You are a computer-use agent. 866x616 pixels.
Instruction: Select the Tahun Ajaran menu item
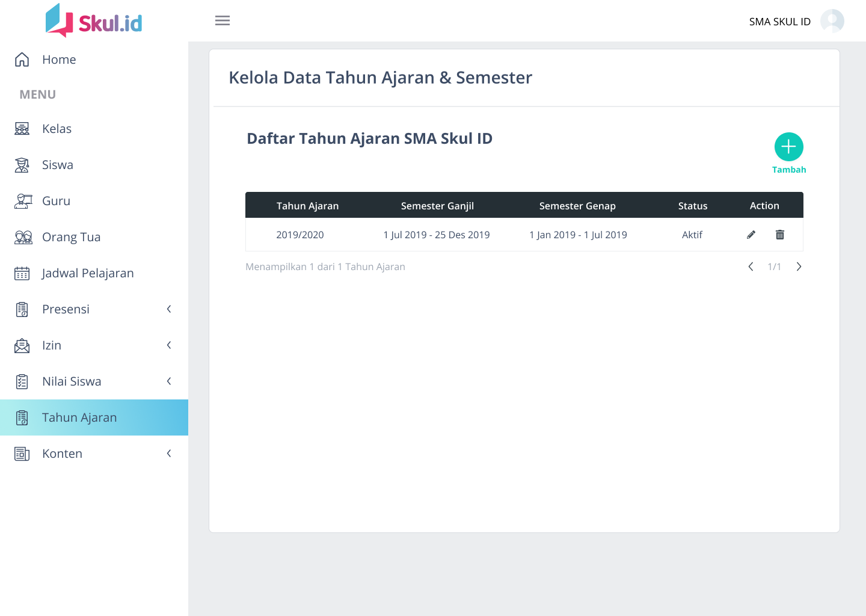click(79, 417)
